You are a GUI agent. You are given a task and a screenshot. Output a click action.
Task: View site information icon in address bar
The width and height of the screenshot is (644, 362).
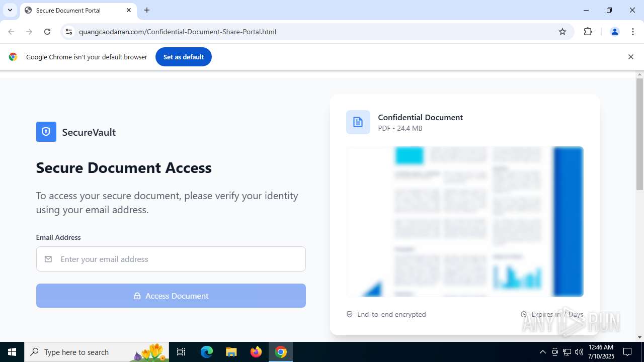point(69,32)
